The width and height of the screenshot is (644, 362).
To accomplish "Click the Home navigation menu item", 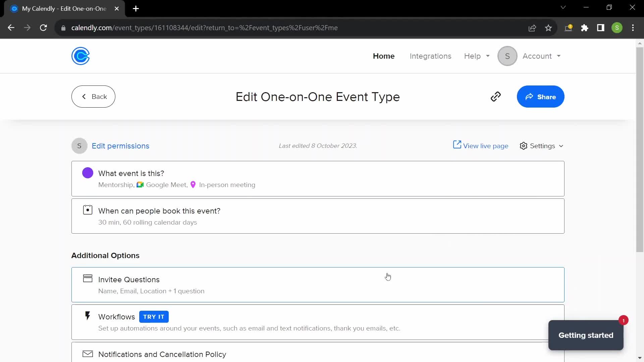I will coord(383,56).
